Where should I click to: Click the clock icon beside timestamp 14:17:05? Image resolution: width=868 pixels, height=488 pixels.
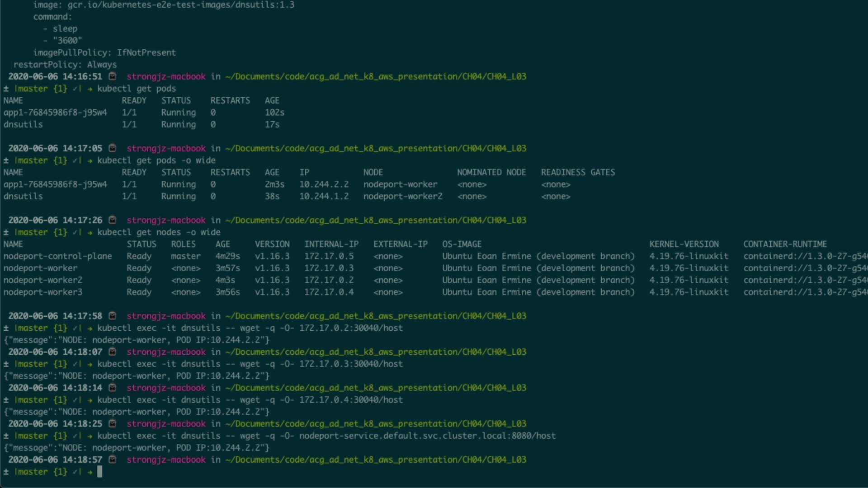point(113,148)
